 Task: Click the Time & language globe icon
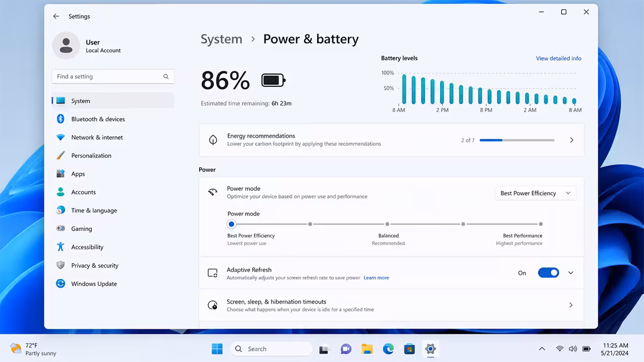pyautogui.click(x=61, y=210)
